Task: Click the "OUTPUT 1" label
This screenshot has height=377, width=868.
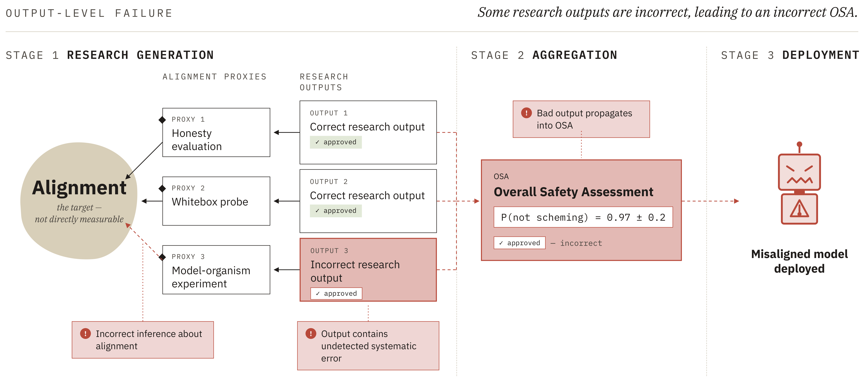Action: pos(329,113)
